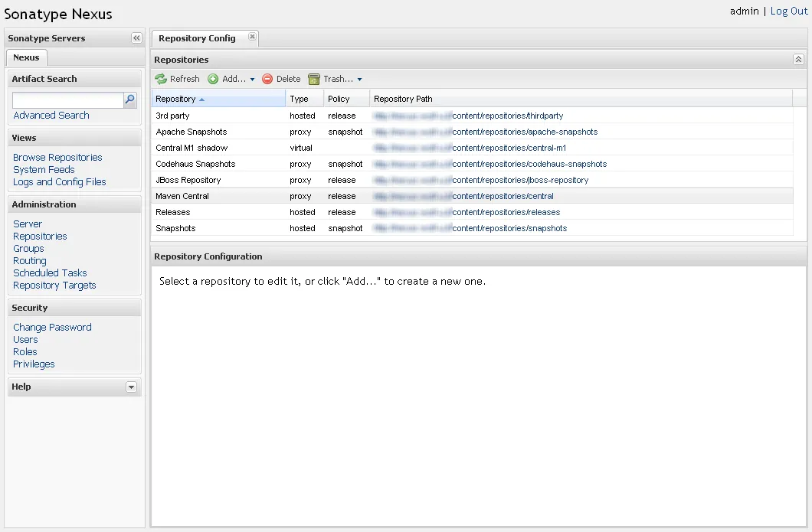This screenshot has height=532, width=812.
Task: Open the Routing administration link
Action: coord(30,261)
